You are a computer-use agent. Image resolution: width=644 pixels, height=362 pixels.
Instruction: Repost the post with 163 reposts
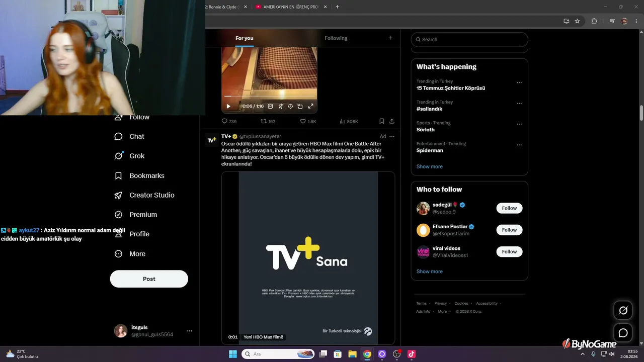(268, 121)
